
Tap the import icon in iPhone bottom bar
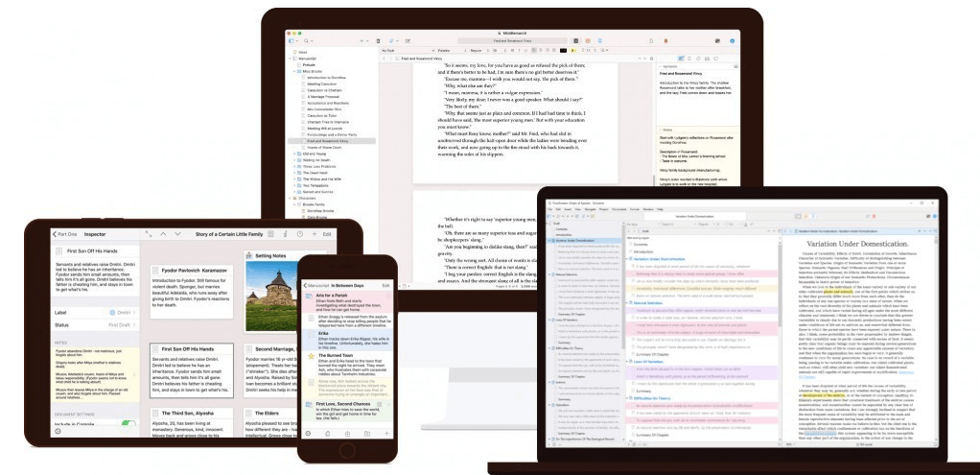(347, 433)
